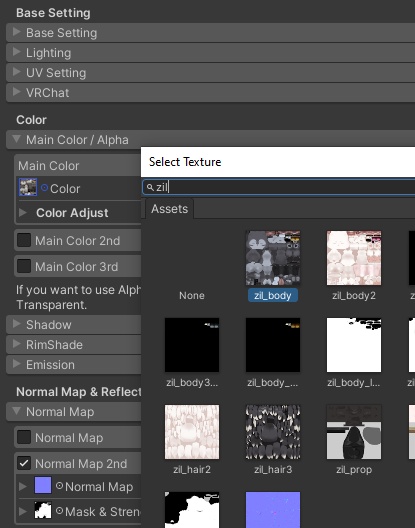
Task: Click the search magnifier icon
Action: click(x=150, y=187)
